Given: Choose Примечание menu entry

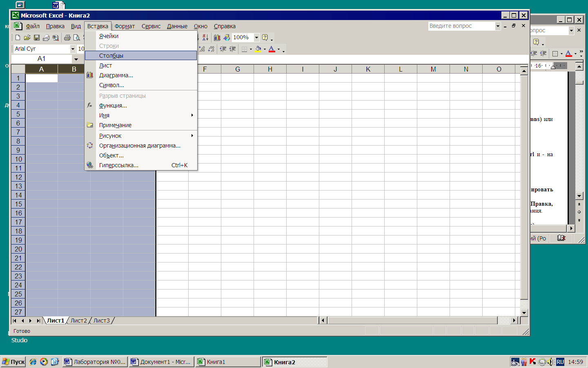Looking at the screenshot, I should (141, 125).
